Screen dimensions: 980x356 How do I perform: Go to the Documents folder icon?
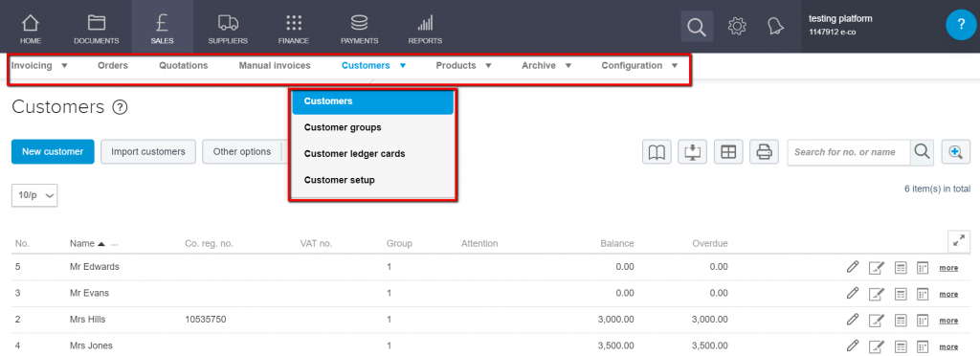tap(97, 23)
